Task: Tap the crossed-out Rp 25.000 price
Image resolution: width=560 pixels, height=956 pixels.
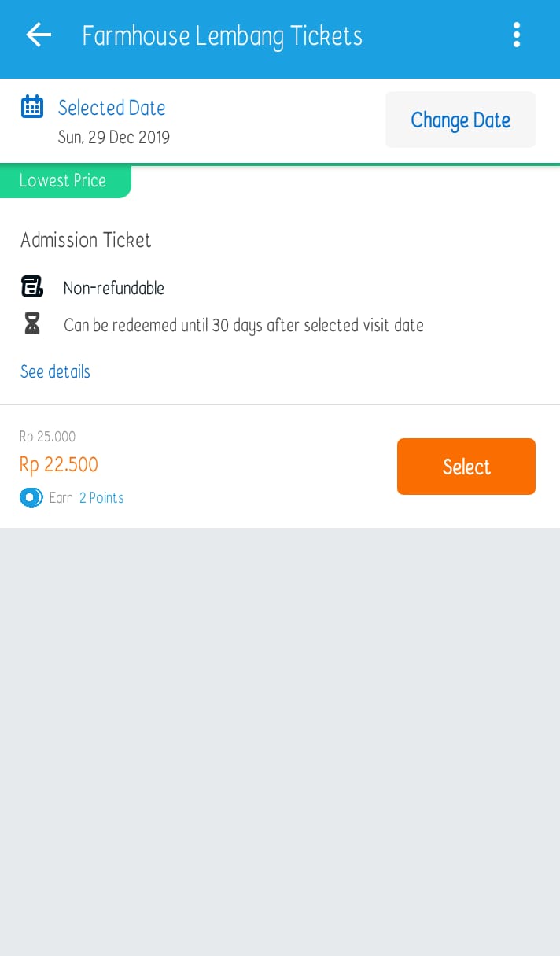Action: pos(48,437)
